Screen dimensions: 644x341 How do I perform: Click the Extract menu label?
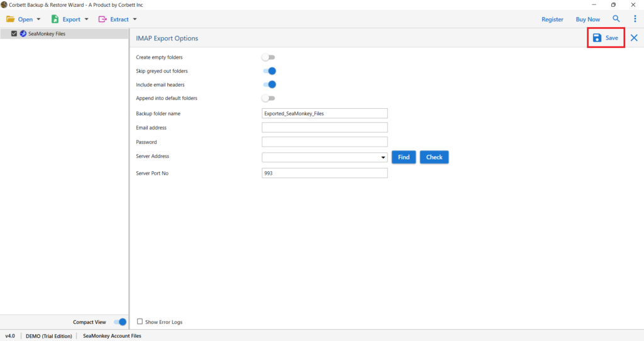(x=119, y=20)
